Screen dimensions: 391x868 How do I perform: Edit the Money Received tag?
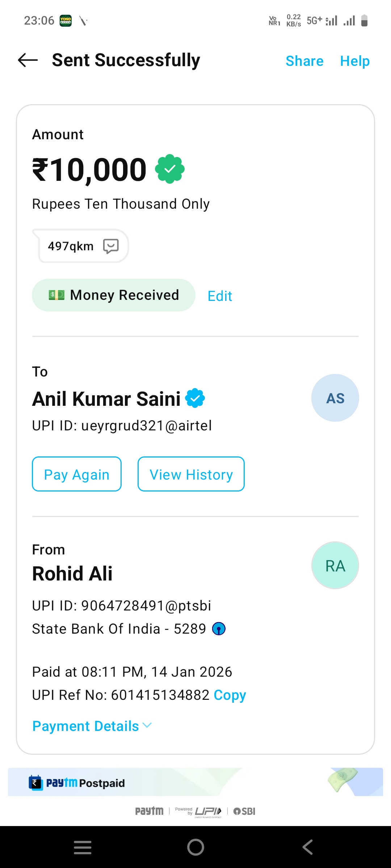point(220,296)
